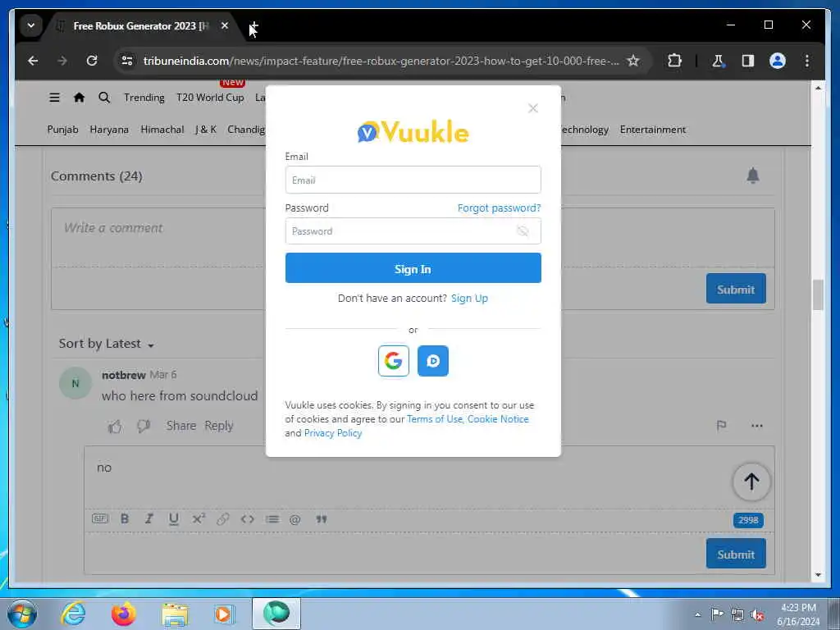The height and width of the screenshot is (630, 840).
Task: Open the Trending menu item
Action: [144, 98]
